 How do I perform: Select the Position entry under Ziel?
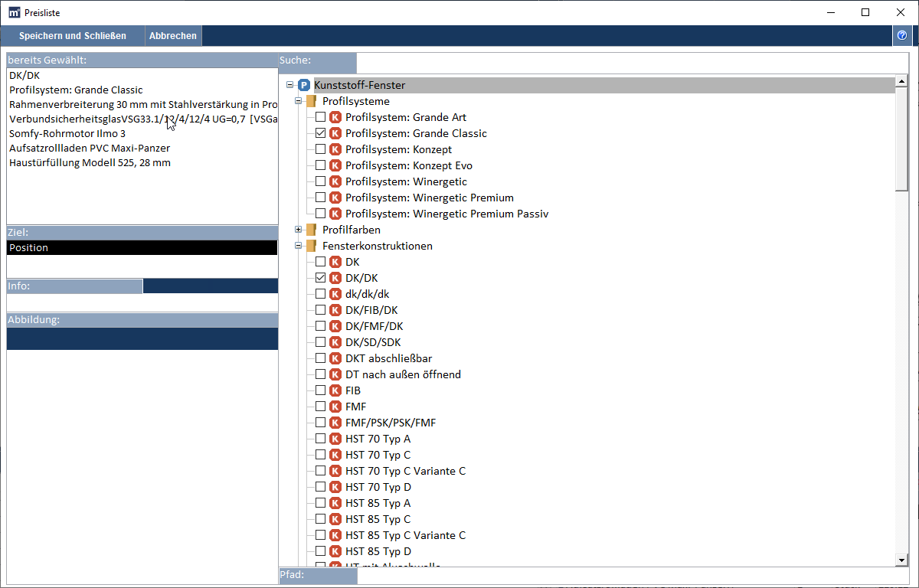coord(142,248)
